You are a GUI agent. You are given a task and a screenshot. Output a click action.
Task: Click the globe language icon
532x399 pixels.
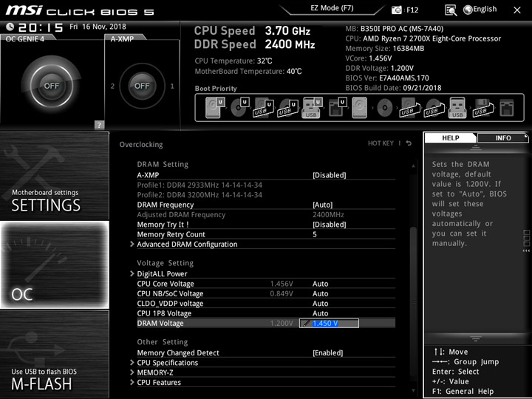click(x=468, y=10)
